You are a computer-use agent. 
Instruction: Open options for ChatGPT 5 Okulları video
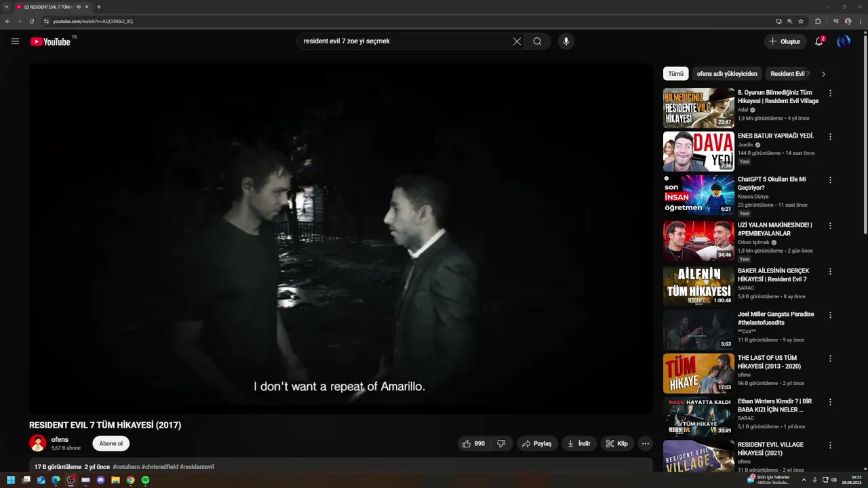tap(830, 180)
